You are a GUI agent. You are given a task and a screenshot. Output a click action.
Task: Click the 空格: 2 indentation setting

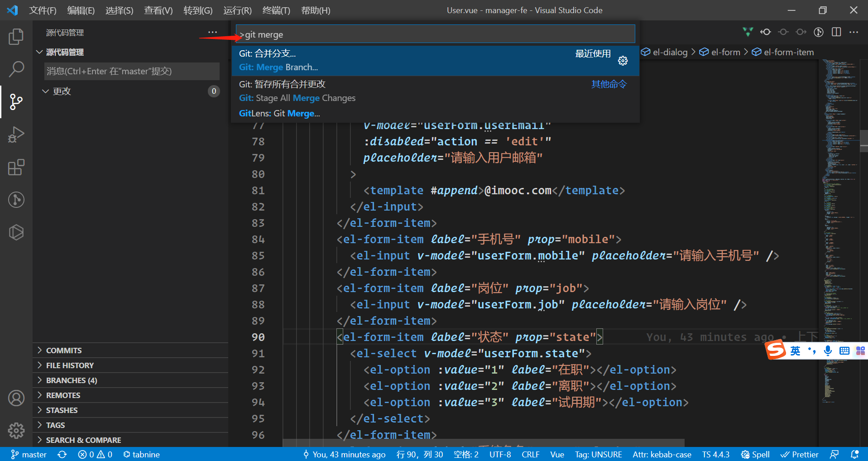466,454
